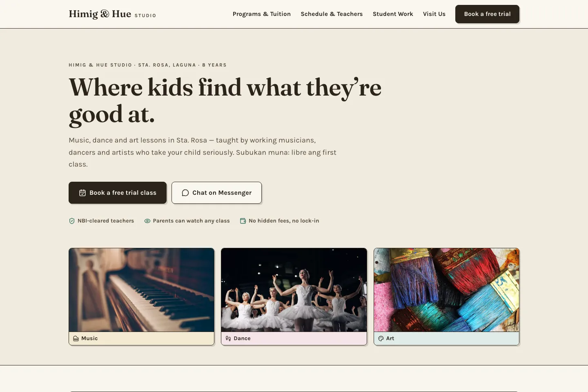Click the headline Where kids find what they're good at
Viewport: 588px width, 392px height.
coord(225,100)
